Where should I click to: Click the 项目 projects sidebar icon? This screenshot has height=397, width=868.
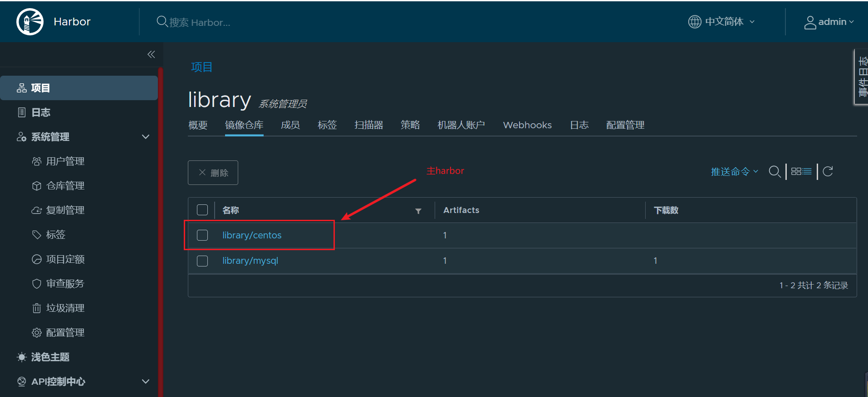pos(22,88)
